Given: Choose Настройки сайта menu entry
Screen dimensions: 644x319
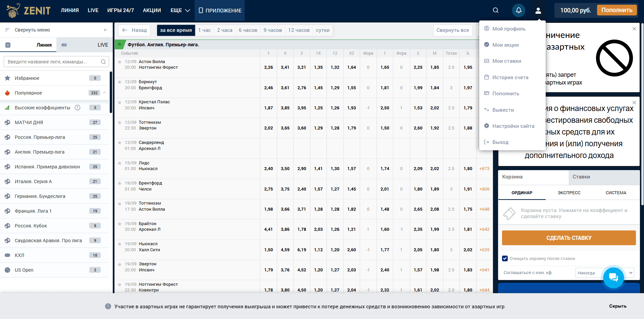Looking at the screenshot, I should point(512,126).
